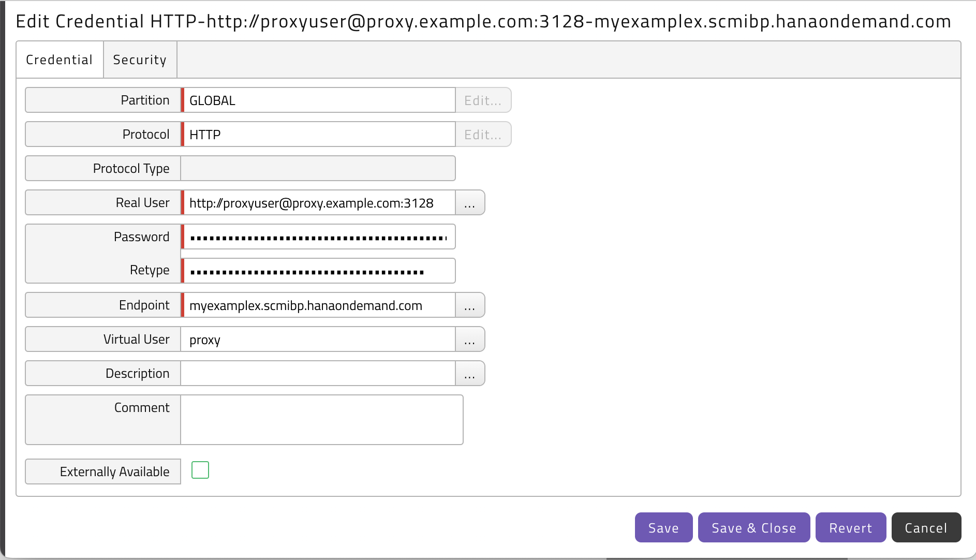The width and height of the screenshot is (976, 560).
Task: Click the Externally Available label
Action: [x=114, y=471]
